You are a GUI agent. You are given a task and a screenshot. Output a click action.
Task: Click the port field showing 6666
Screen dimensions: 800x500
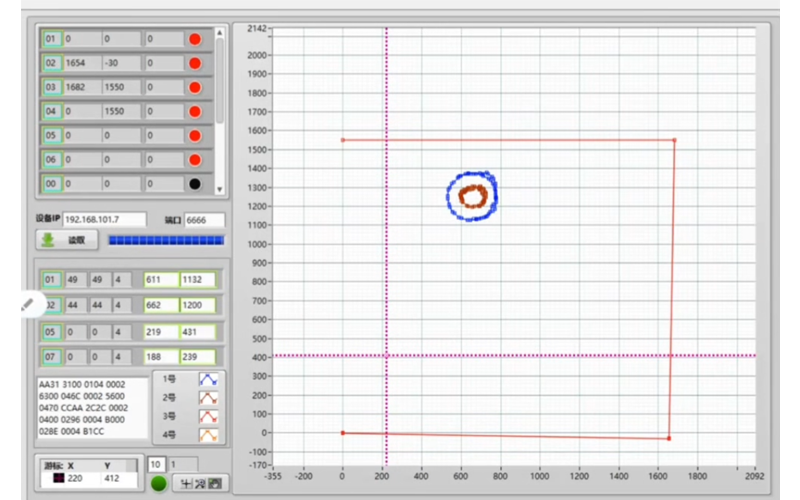pos(204,219)
